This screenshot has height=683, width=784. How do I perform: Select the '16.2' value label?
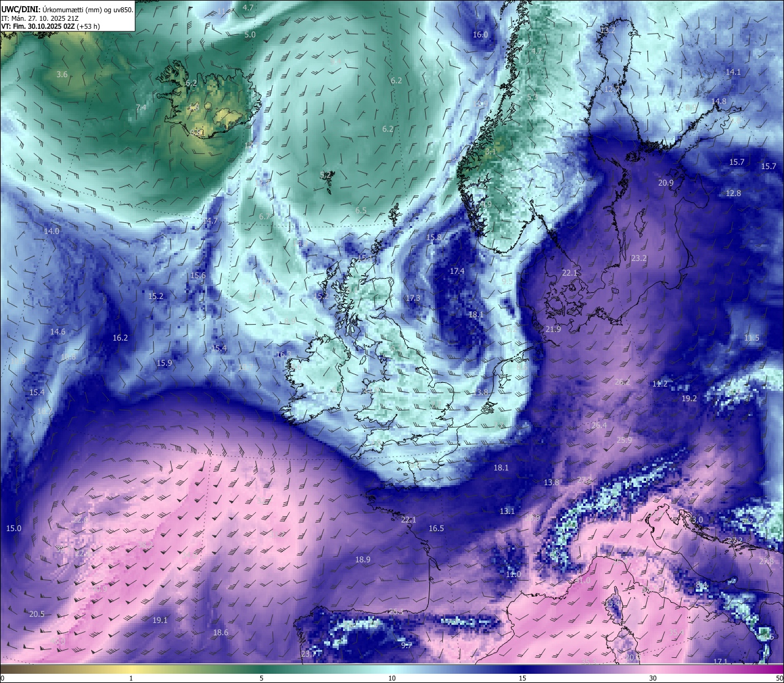point(120,338)
